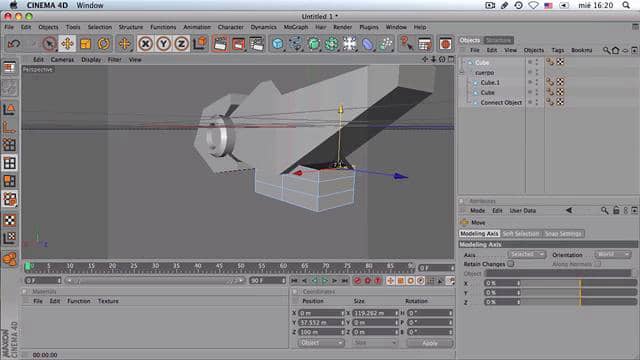
Task: Open Spotlight search in macOS menu bar
Action: click(x=626, y=5)
